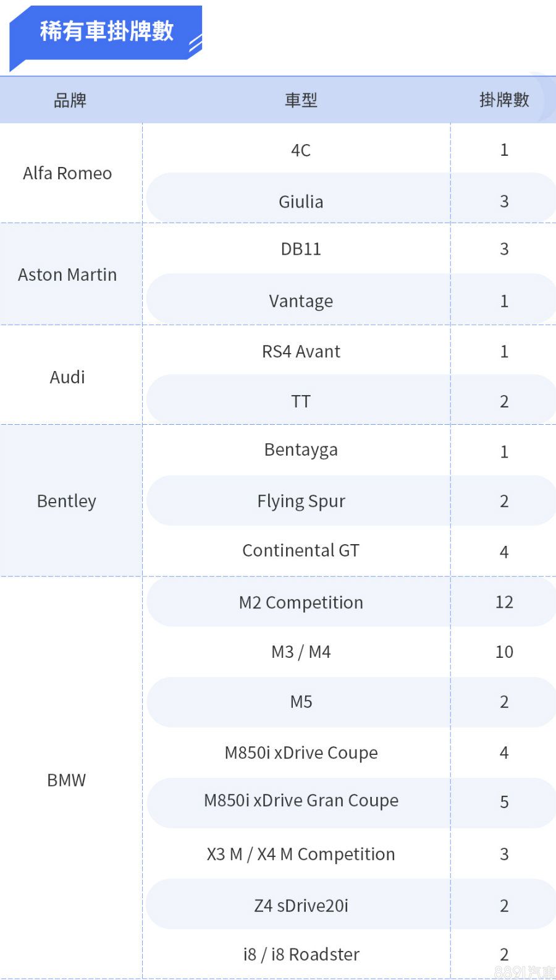Click the Bentley brand cell

(67, 501)
